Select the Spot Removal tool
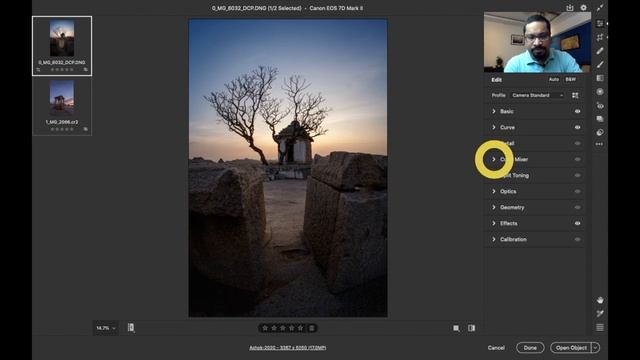Viewport: 640px width, 360px height. tap(600, 51)
